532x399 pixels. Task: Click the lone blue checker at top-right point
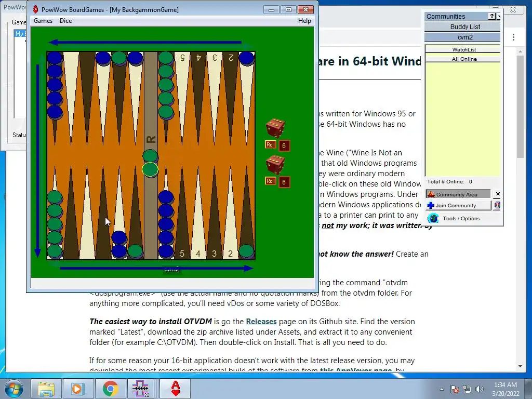[x=246, y=58]
